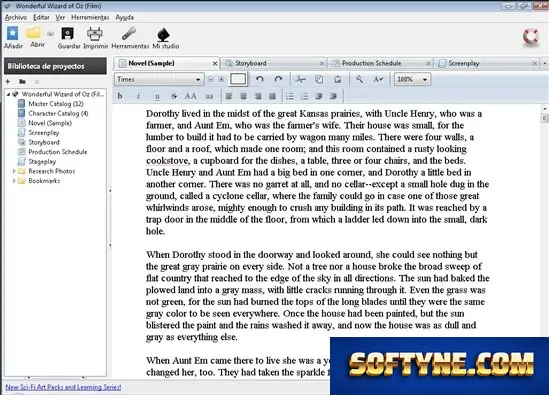Toggle italic formatting
The image size is (549, 395).
[138, 96]
